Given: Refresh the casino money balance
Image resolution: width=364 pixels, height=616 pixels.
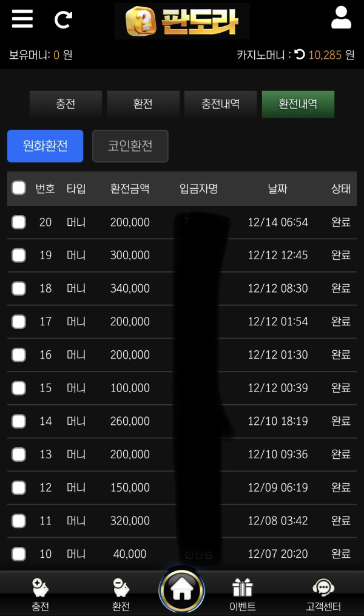Looking at the screenshot, I should click(300, 55).
